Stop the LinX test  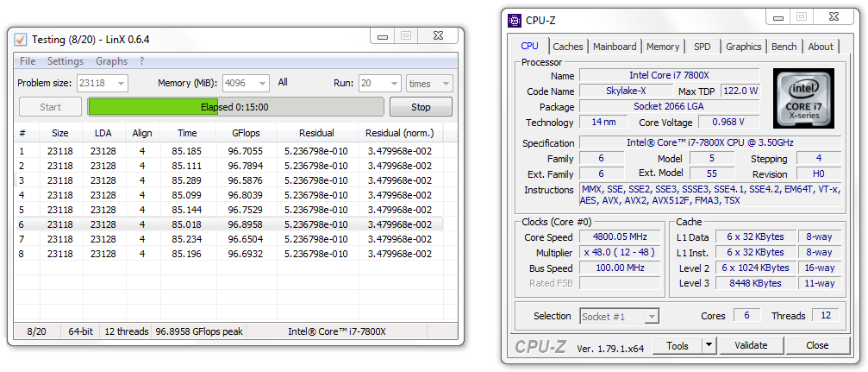pyautogui.click(x=421, y=107)
